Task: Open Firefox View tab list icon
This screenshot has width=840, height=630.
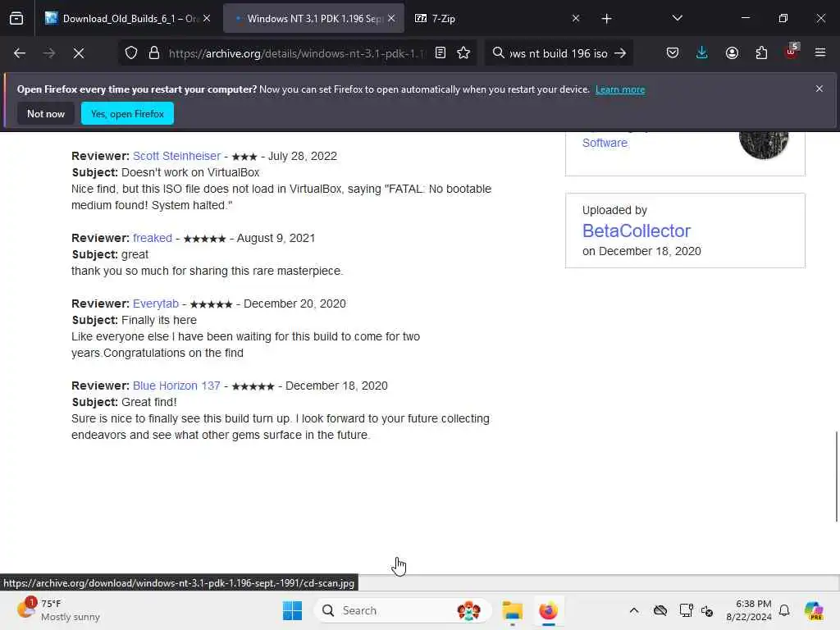Action: [16, 19]
